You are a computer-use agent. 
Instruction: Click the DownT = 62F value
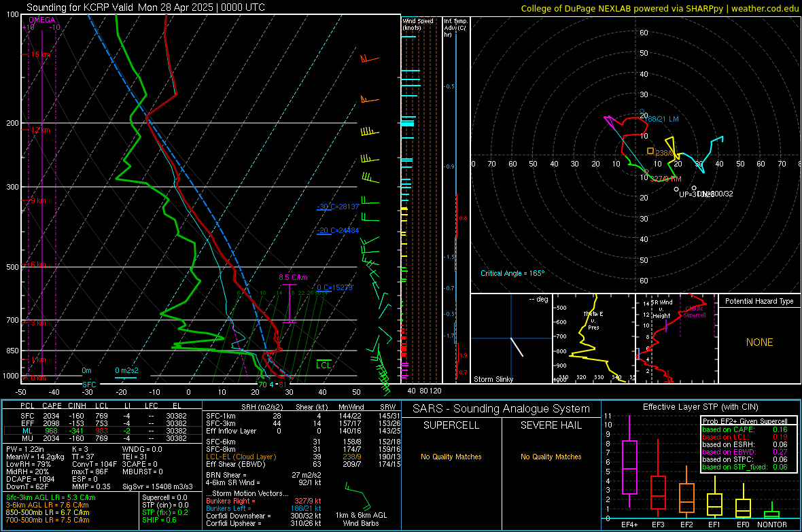(x=27, y=487)
